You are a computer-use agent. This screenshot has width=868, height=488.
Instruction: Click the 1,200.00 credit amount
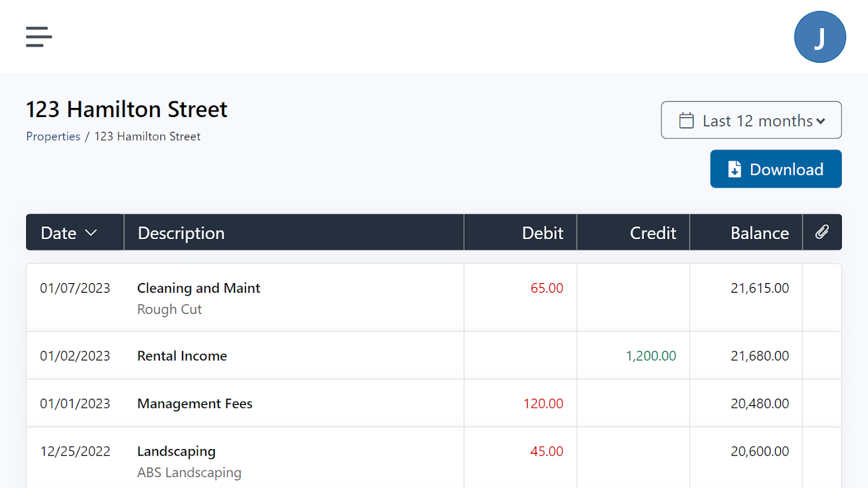(651, 356)
